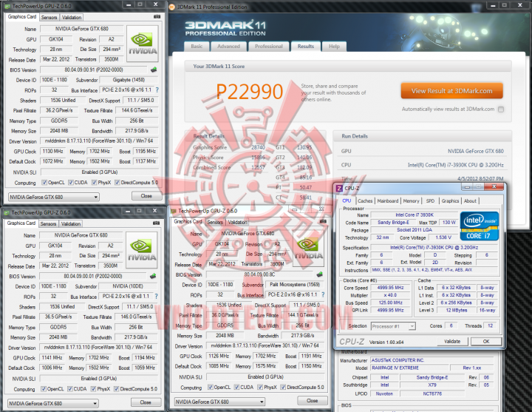Switch to Sensors tab in Gigabyte GPU-Z
This screenshot has width=532, height=412.
49,17
